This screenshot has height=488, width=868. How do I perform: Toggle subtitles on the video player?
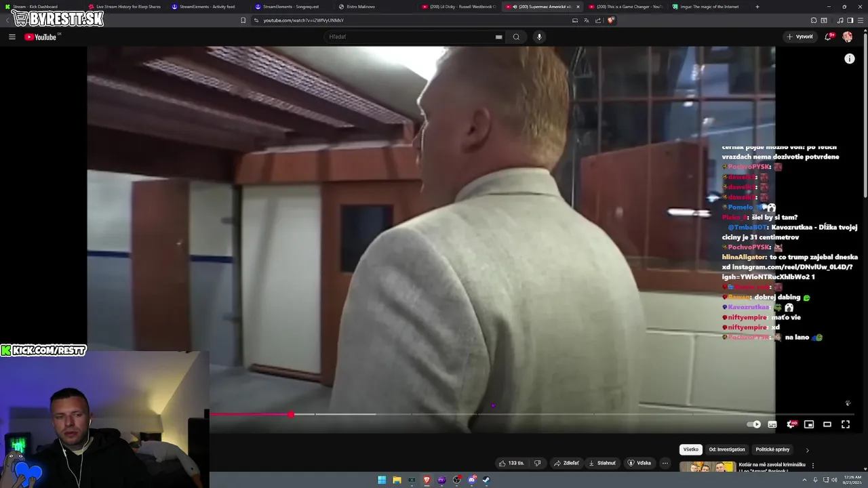pos(772,424)
